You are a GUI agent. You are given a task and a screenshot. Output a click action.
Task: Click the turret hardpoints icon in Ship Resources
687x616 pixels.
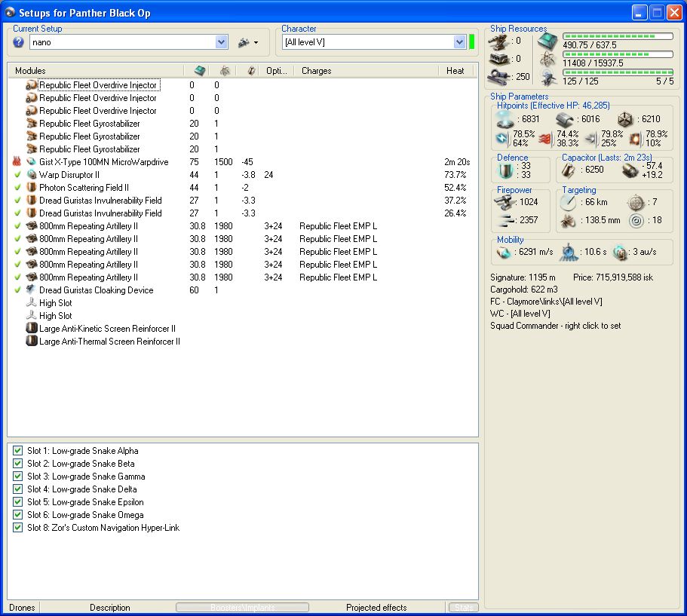pyautogui.click(x=499, y=41)
